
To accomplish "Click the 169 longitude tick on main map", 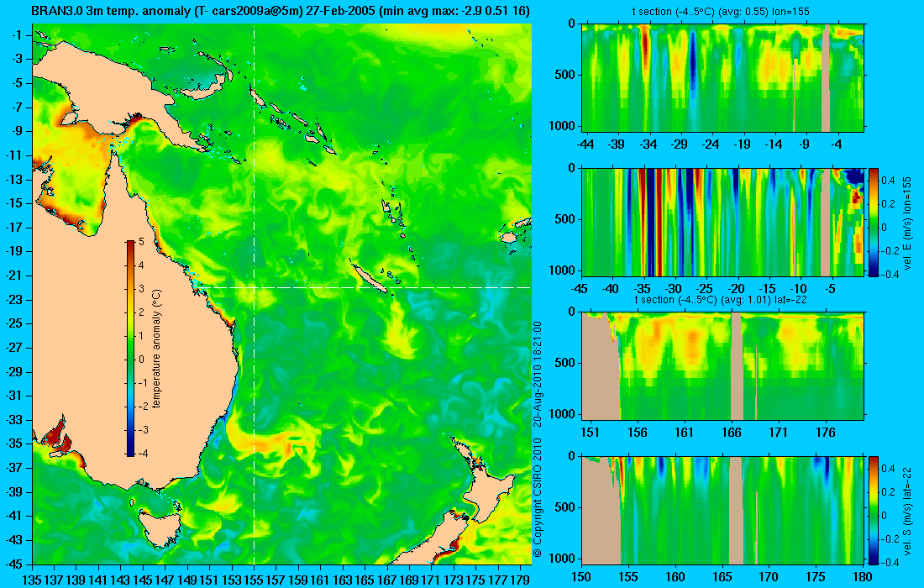I will pyautogui.click(x=409, y=580).
